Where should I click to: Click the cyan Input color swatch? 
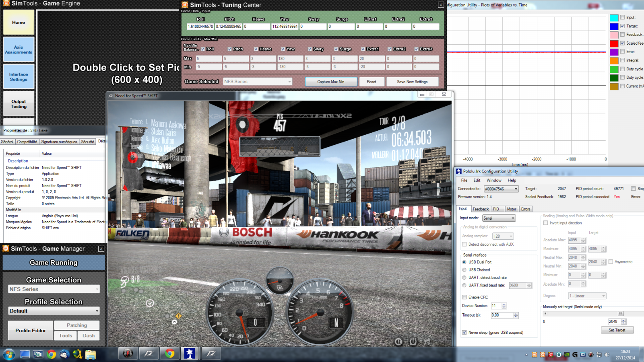coord(614,18)
